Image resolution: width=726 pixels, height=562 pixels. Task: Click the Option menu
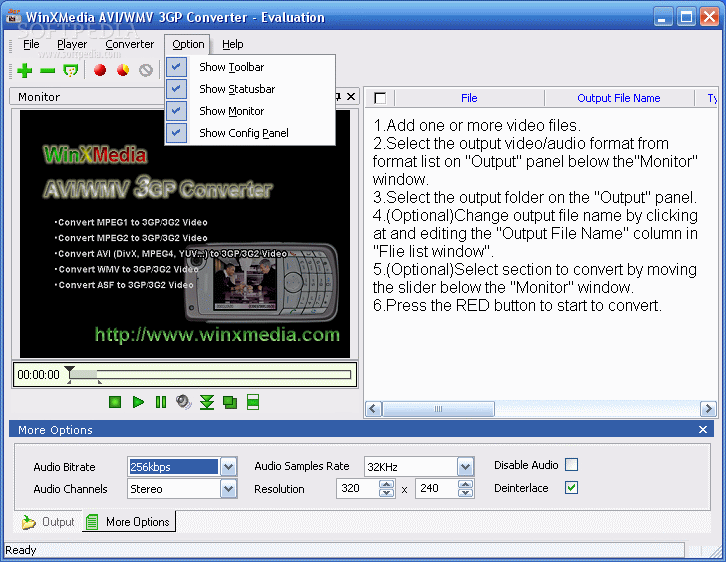coord(188,44)
